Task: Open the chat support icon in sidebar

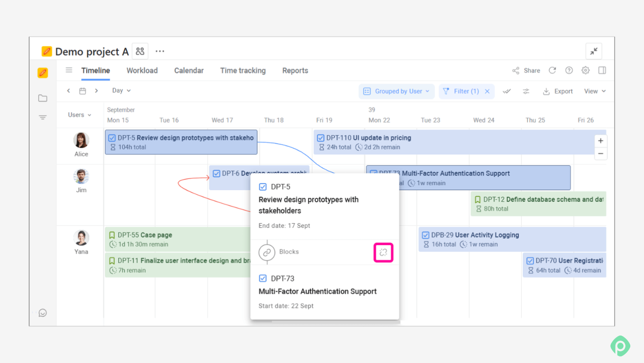Action: pyautogui.click(x=43, y=313)
